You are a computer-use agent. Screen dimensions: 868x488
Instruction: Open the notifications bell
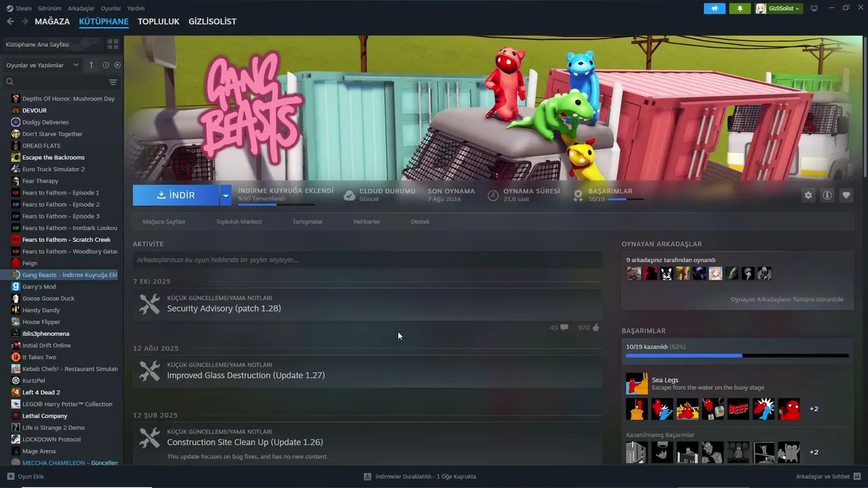(740, 8)
